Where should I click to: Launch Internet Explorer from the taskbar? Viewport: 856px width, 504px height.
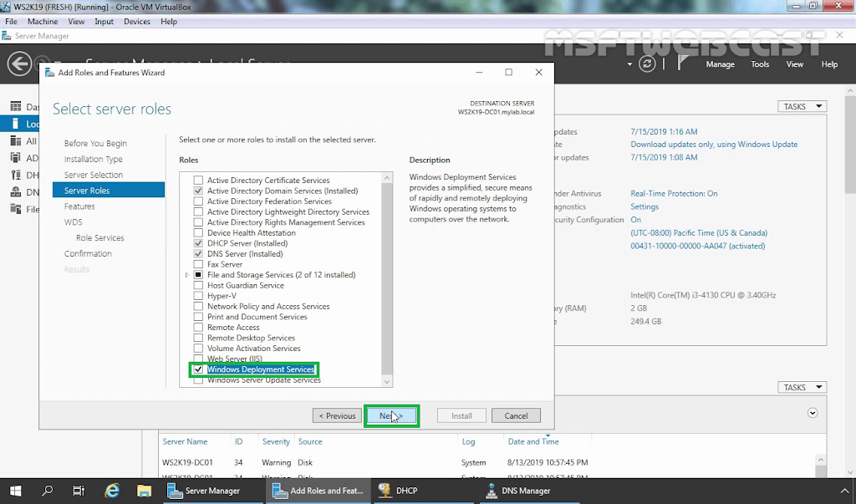click(x=112, y=491)
